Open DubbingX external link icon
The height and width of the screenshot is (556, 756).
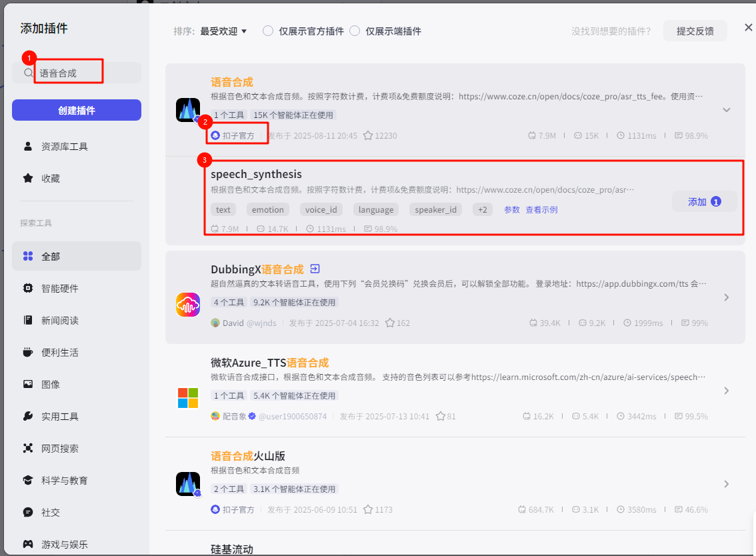coord(315,269)
